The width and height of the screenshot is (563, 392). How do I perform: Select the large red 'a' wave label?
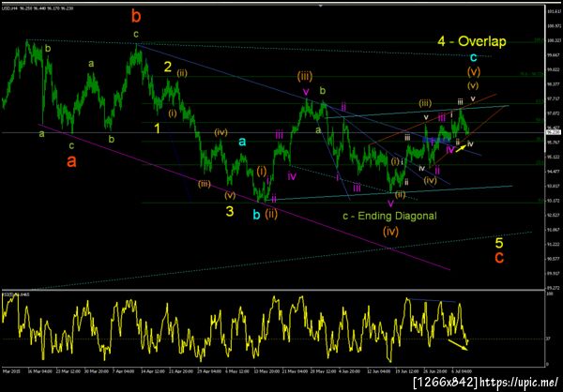(x=71, y=161)
